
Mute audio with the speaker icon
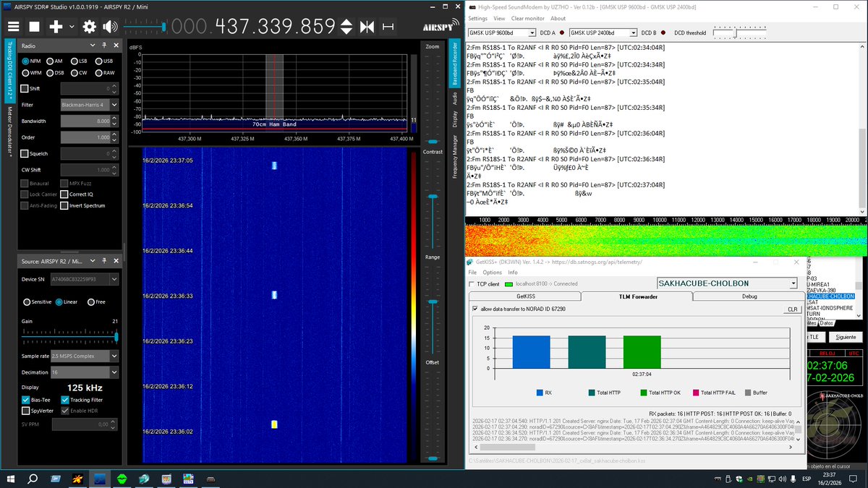(x=110, y=27)
